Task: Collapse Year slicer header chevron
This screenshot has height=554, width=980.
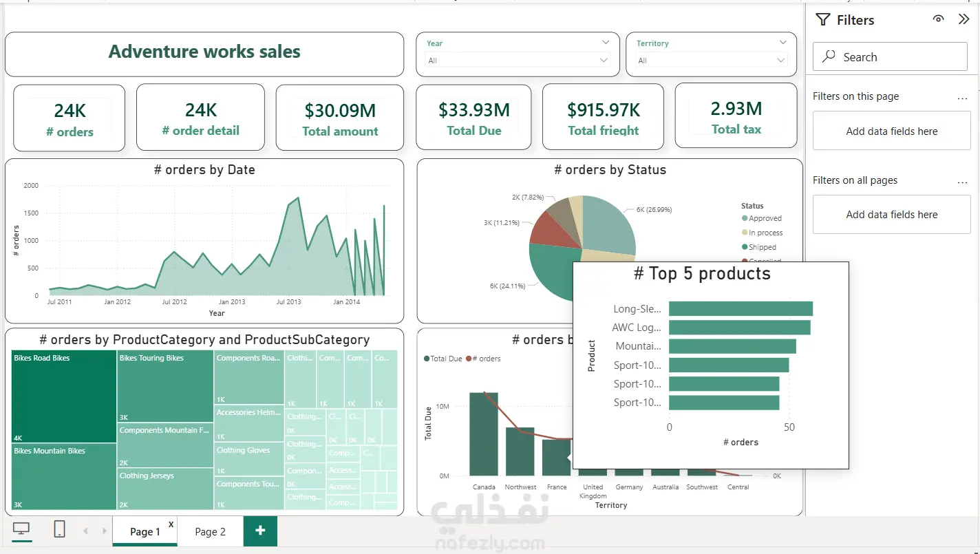Action: (x=606, y=43)
